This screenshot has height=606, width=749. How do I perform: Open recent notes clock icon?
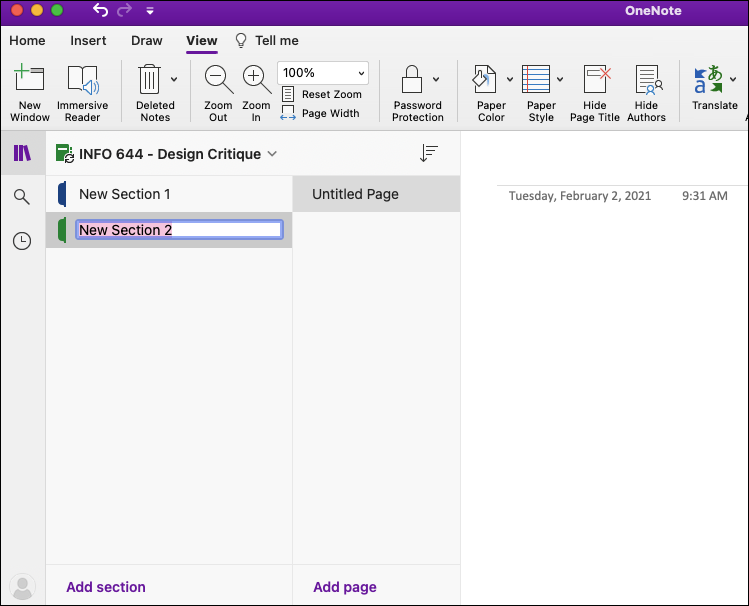(x=22, y=241)
